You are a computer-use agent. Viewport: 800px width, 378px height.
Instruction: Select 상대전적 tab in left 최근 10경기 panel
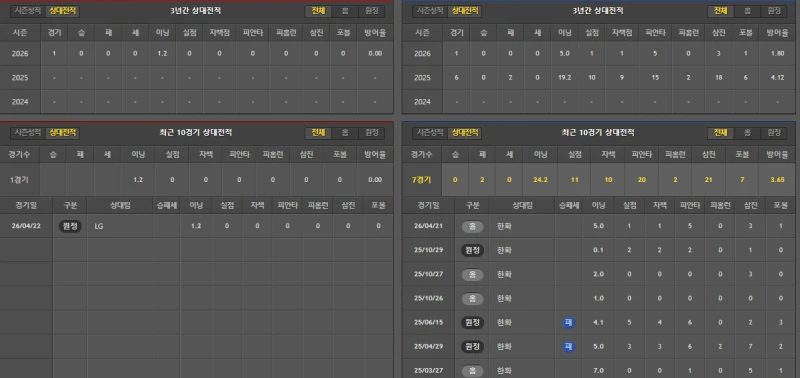coord(62,133)
